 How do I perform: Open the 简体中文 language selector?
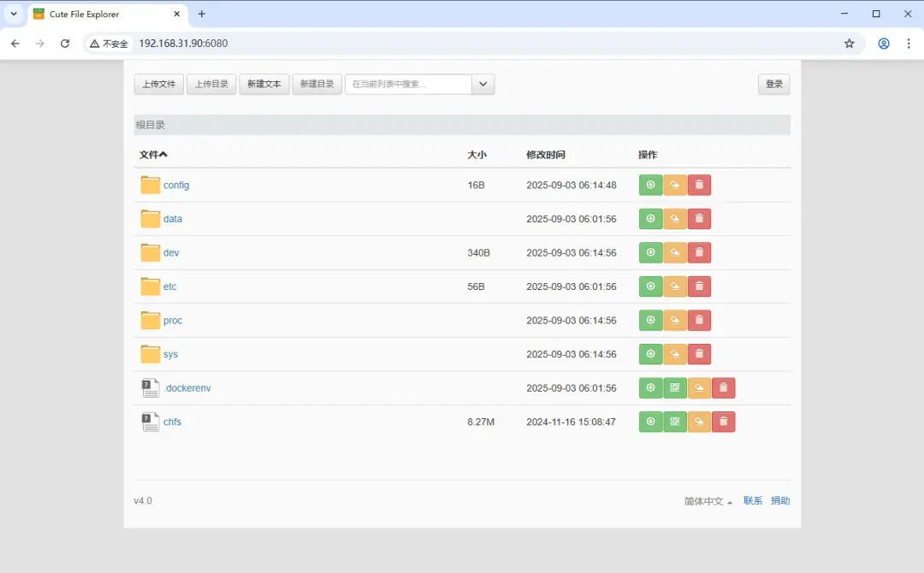tap(708, 501)
